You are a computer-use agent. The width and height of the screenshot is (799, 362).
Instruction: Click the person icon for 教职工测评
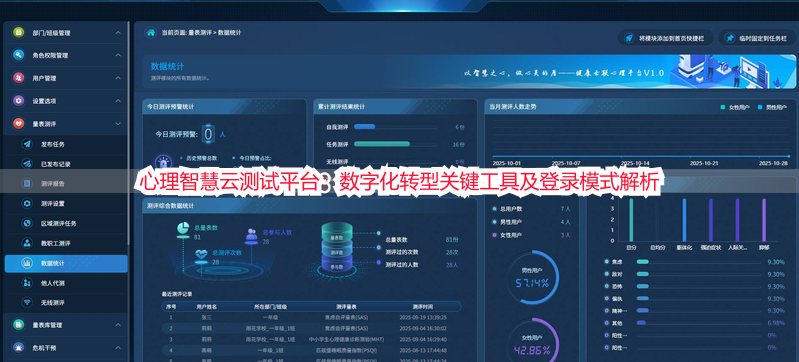pyautogui.click(x=27, y=243)
